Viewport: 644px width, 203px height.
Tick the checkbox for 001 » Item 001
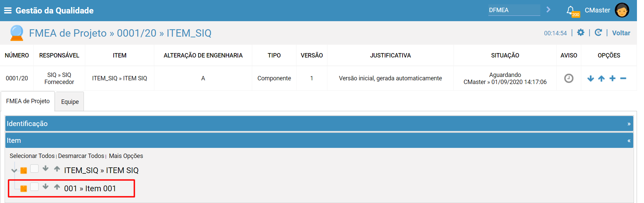pos(34,187)
